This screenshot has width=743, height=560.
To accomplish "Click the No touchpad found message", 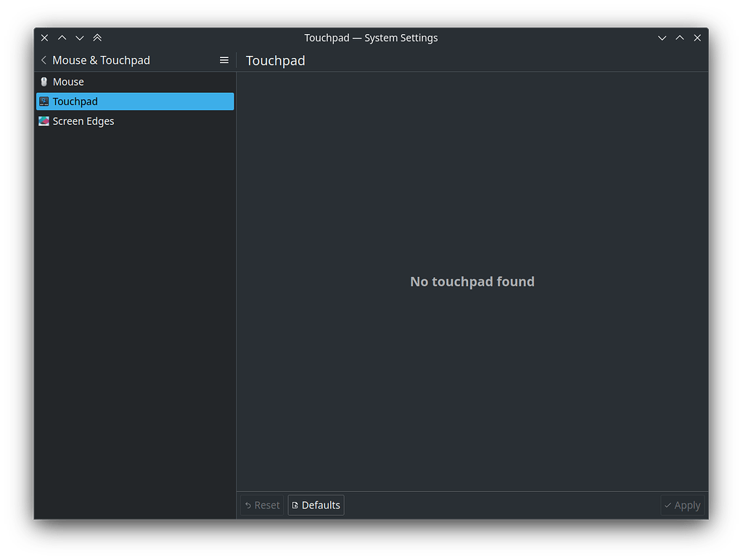I will [x=472, y=281].
